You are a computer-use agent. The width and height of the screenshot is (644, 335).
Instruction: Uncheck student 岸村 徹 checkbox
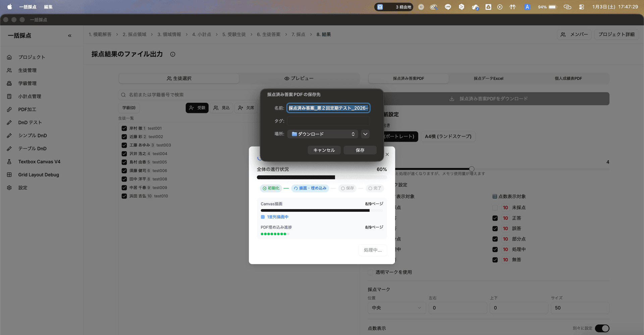click(124, 128)
